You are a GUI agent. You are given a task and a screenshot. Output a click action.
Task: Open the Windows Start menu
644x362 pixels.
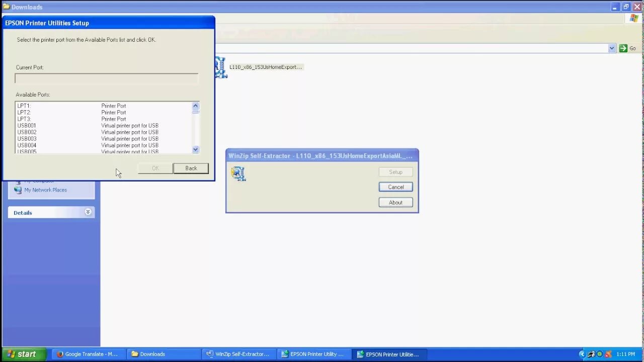[23, 354]
